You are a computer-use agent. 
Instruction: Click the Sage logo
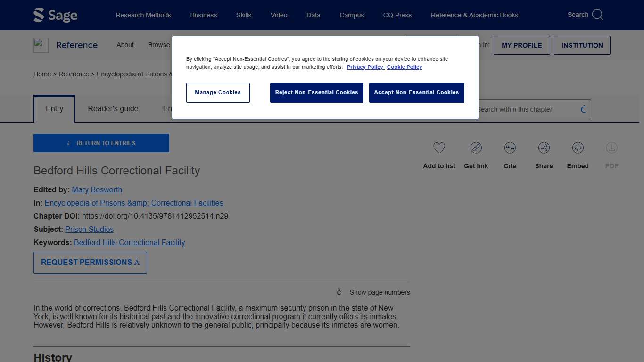point(55,15)
